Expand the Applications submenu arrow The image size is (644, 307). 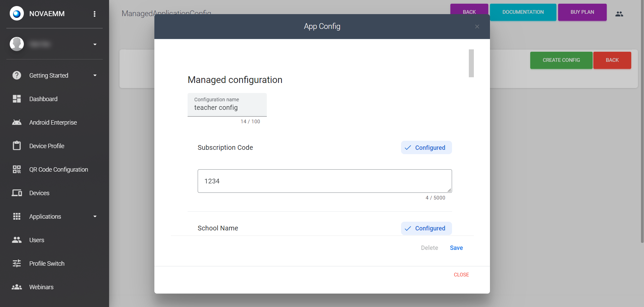tap(95, 217)
